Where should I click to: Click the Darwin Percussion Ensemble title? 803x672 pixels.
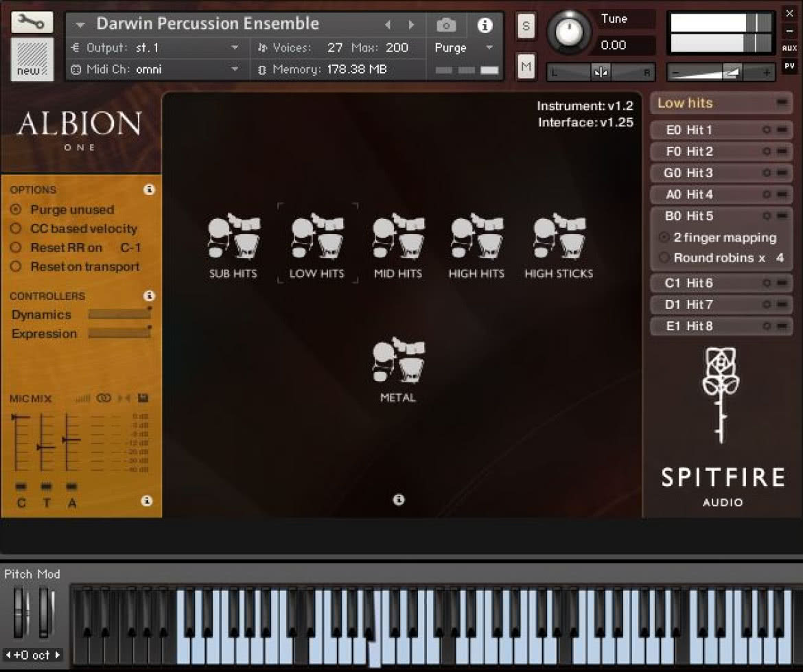tap(208, 23)
